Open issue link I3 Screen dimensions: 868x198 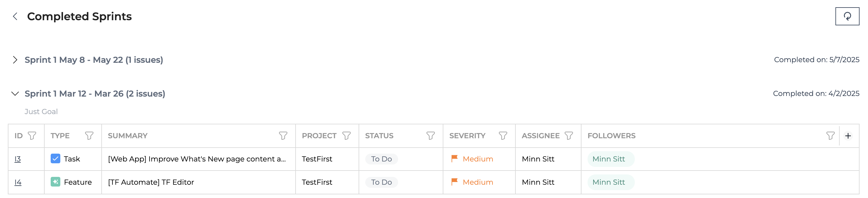(17, 159)
